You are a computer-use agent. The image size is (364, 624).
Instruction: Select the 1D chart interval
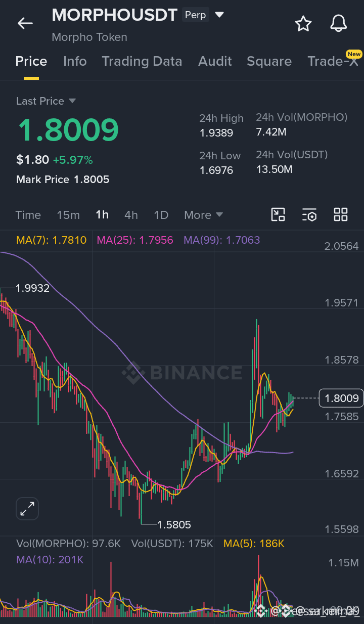161,215
